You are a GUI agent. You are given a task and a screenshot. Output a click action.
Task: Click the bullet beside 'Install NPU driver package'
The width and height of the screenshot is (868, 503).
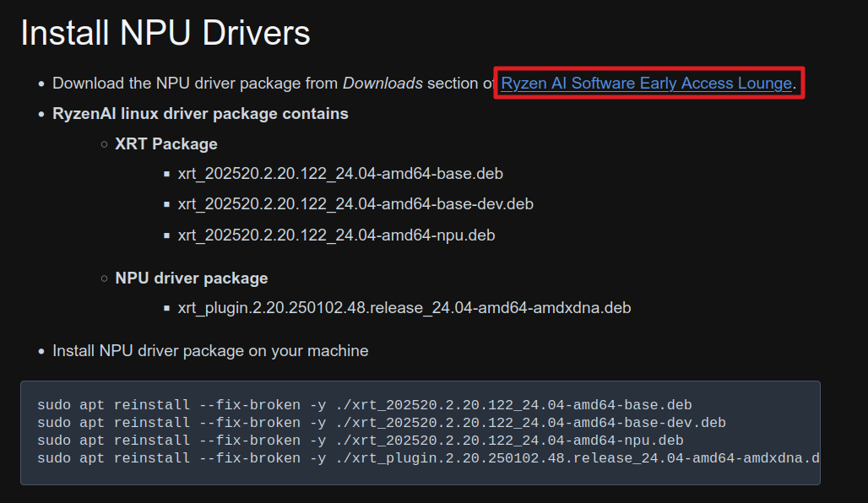pos(41,351)
